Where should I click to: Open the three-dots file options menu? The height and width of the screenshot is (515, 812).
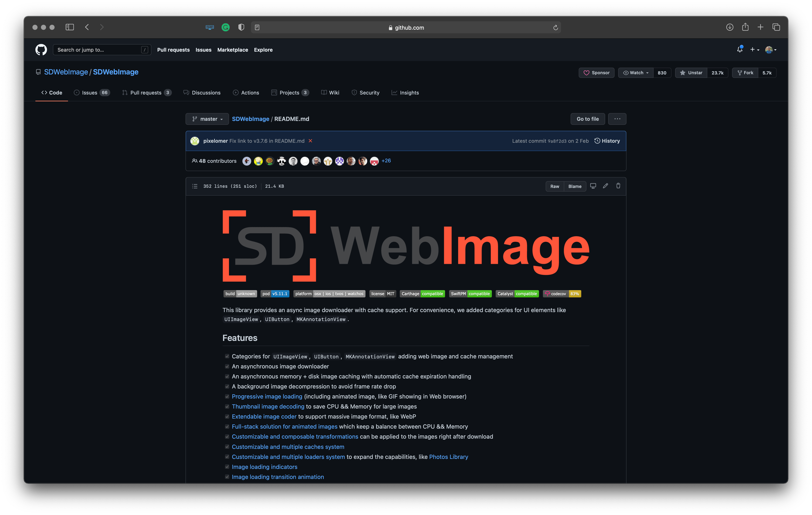coord(617,119)
